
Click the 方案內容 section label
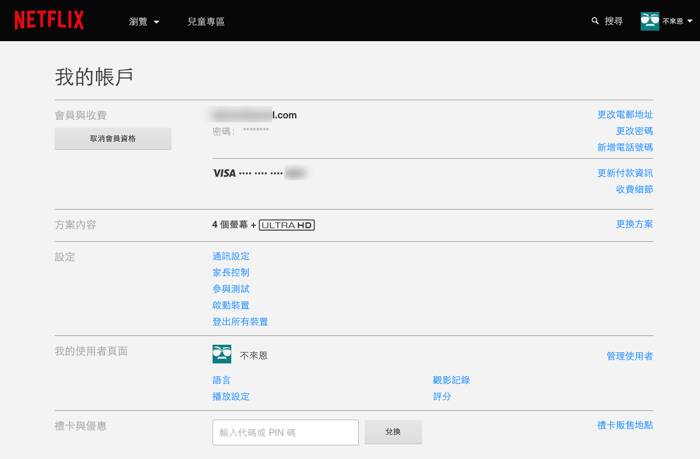[75, 225]
